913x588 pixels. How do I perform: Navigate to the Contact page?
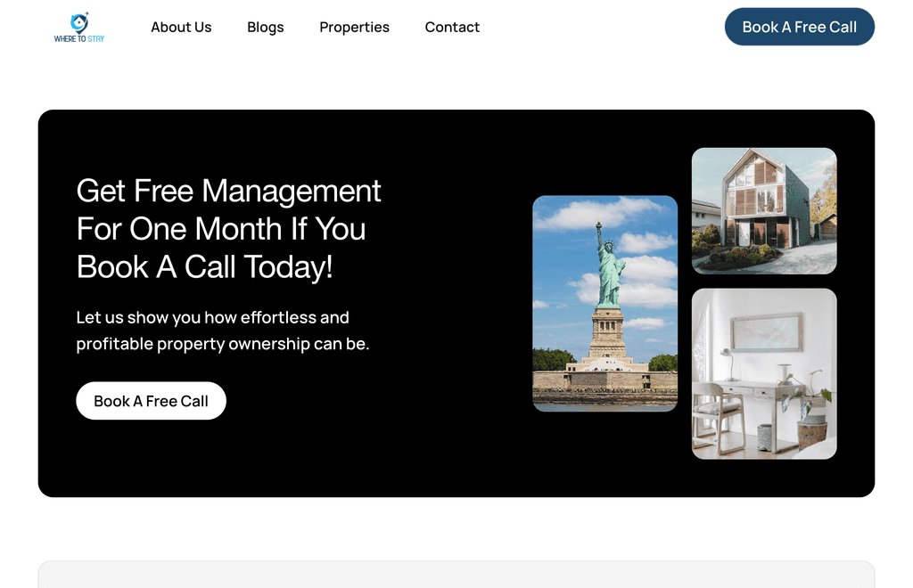click(x=452, y=28)
